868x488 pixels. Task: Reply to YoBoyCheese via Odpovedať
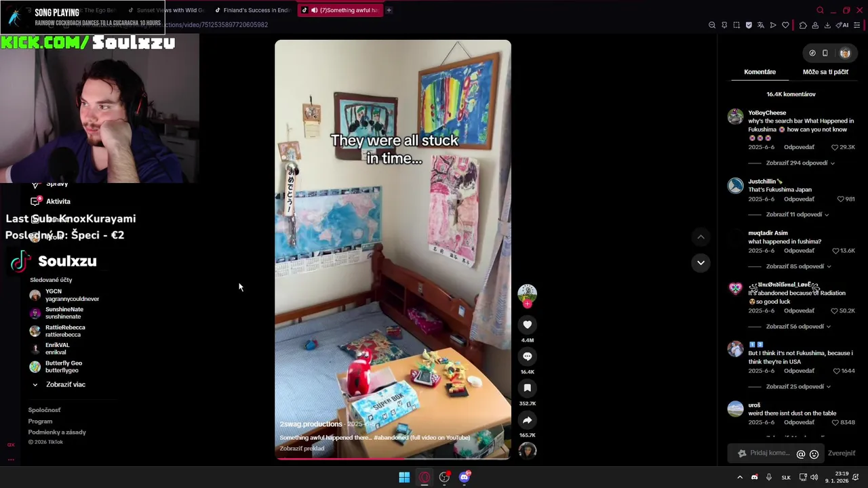[x=799, y=147]
